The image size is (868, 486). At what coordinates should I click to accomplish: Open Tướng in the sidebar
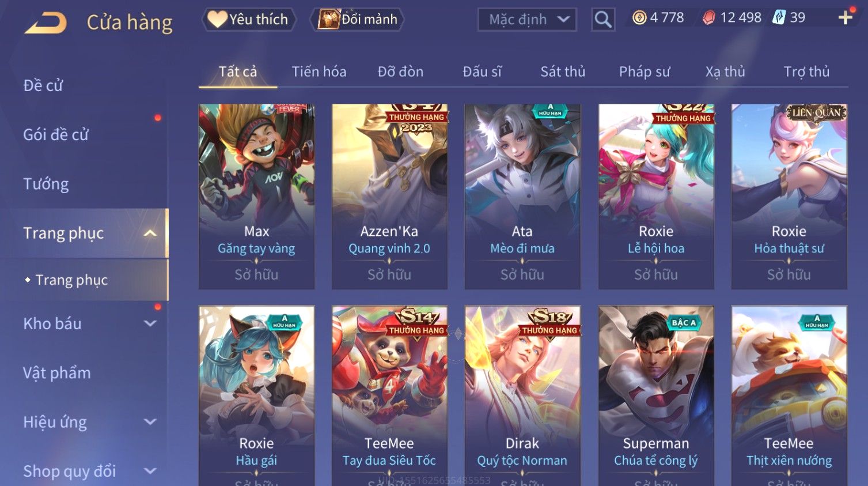(46, 184)
